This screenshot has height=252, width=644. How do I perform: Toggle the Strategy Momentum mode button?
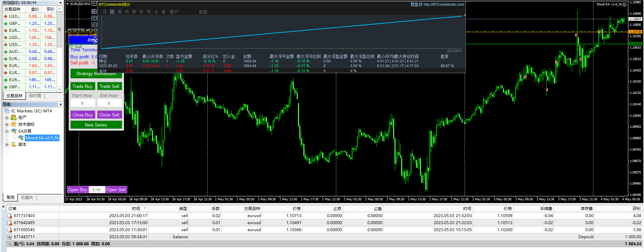tap(96, 74)
